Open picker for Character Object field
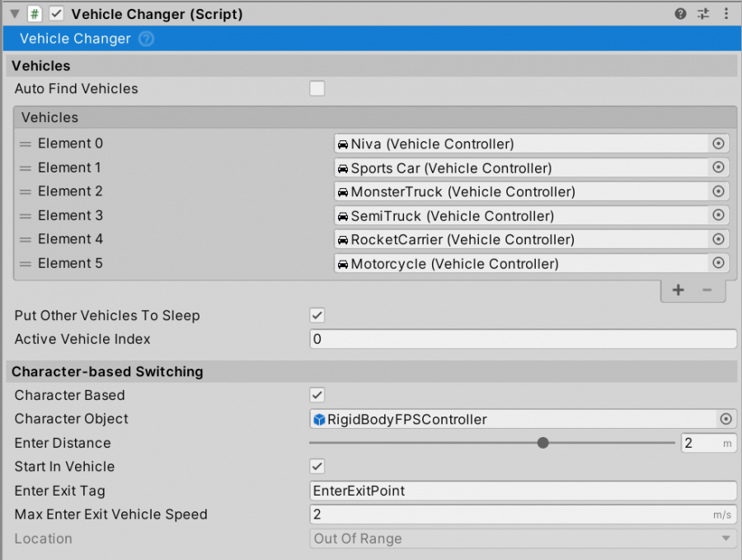The height and width of the screenshot is (560, 742). (x=726, y=419)
